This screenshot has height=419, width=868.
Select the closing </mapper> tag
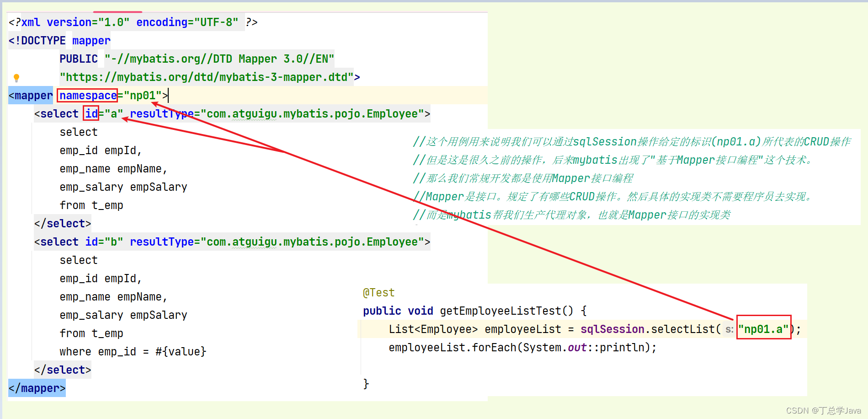tap(37, 388)
